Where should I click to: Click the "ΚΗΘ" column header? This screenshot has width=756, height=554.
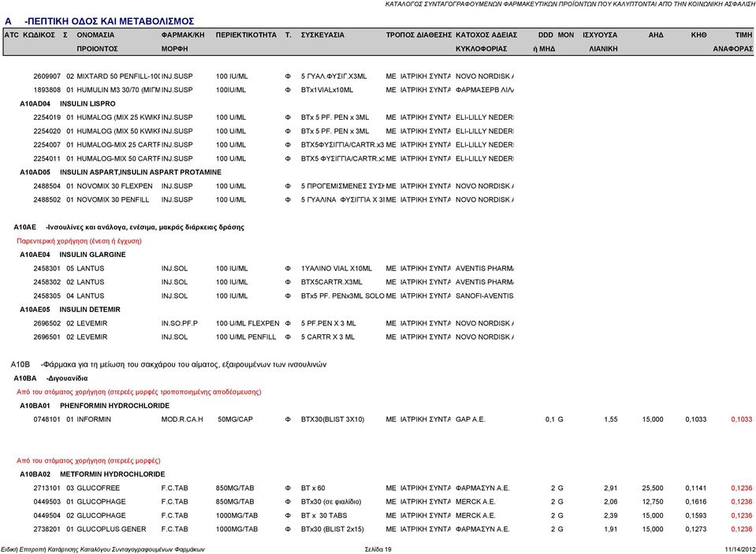698,35
